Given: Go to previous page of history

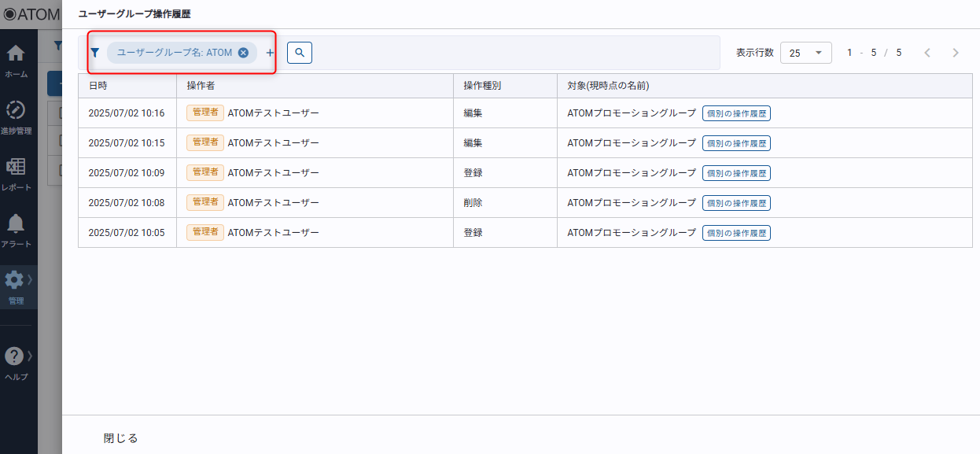Looking at the screenshot, I should pos(927,53).
